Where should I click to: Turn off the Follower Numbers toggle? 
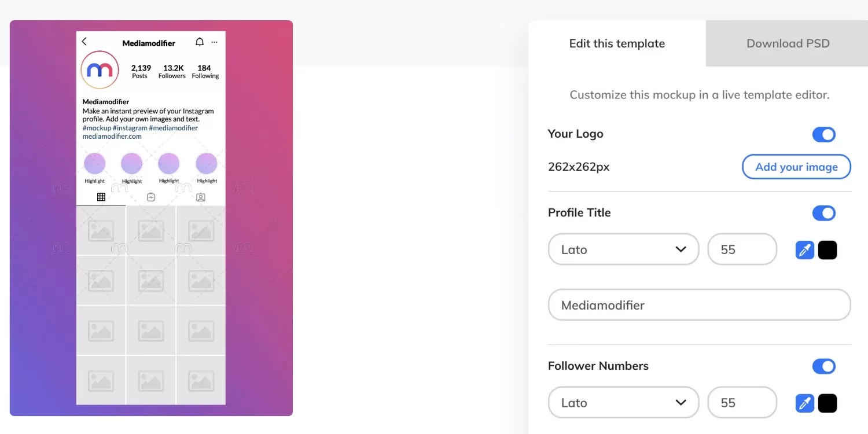click(824, 366)
